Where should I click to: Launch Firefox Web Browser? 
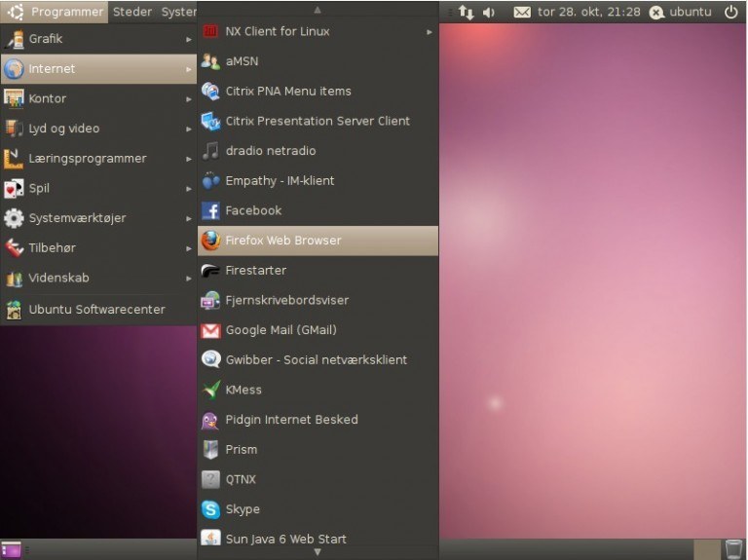point(318,241)
